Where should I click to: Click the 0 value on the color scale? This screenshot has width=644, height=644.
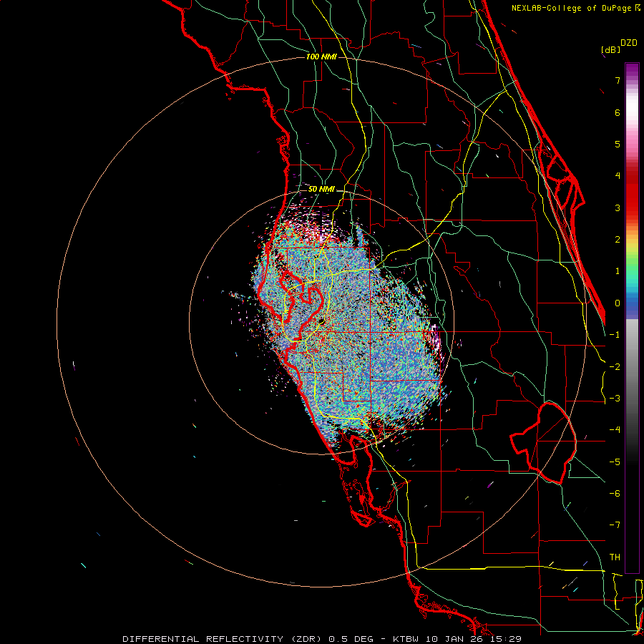[618, 303]
